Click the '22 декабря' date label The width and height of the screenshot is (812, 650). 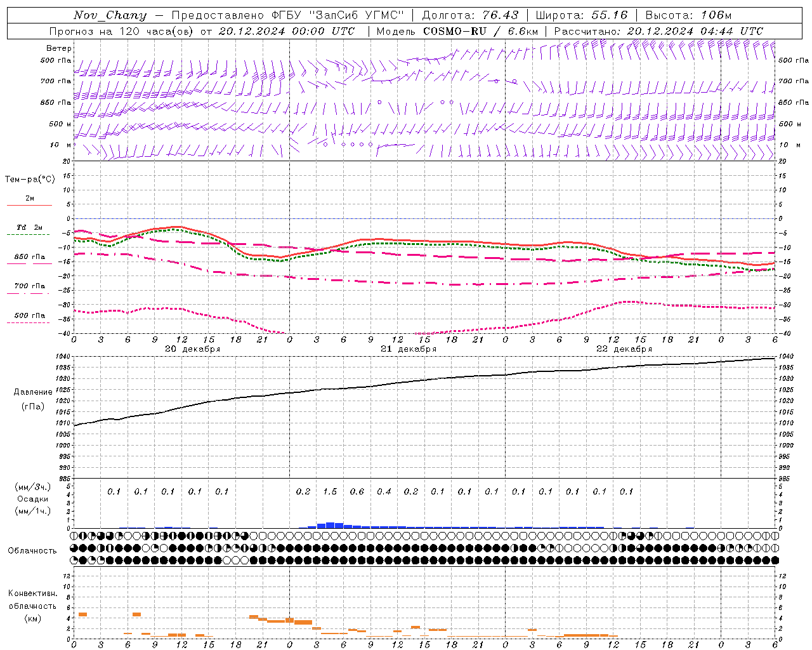tap(624, 349)
